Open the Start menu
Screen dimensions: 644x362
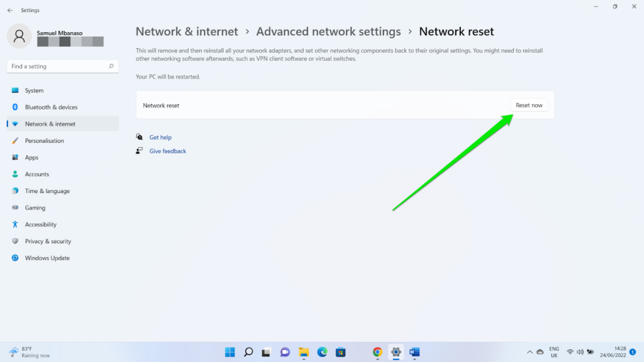[x=230, y=352]
